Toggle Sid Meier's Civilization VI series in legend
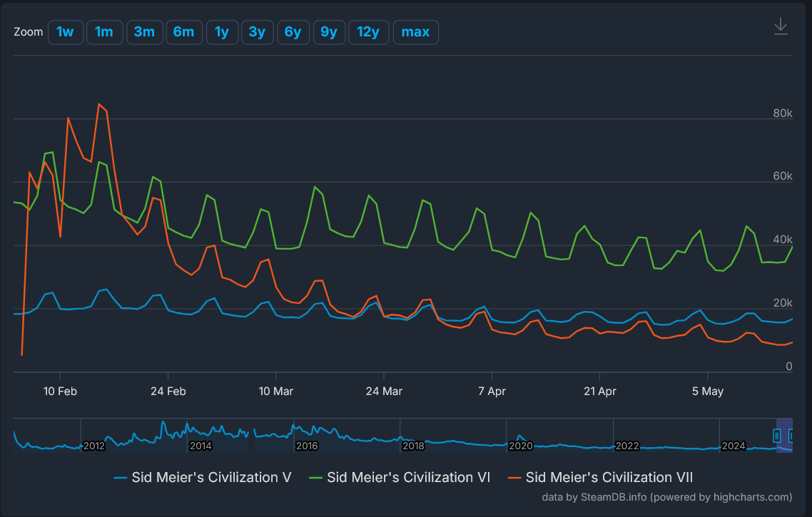Viewport: 812px width, 517px height. [400, 477]
